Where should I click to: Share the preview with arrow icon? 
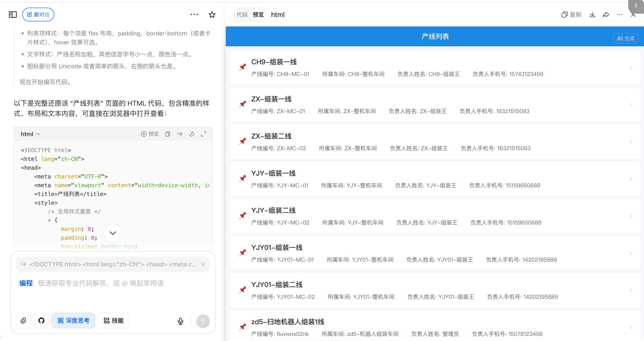pos(606,15)
